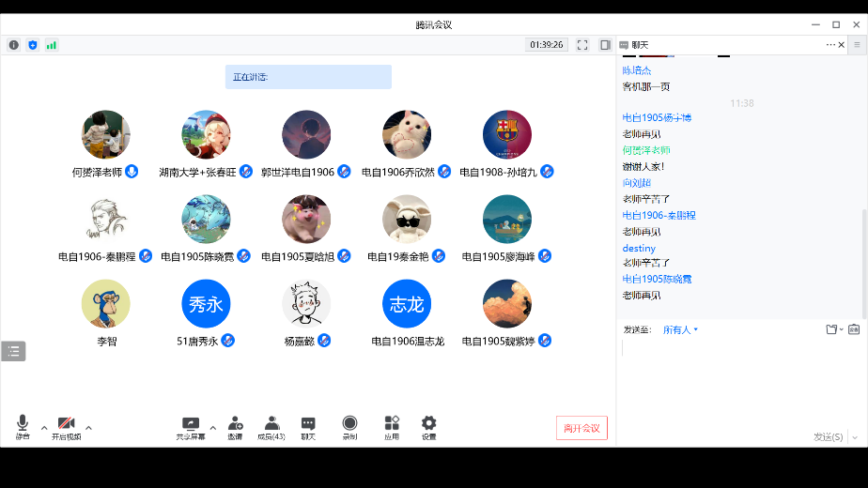The height and width of the screenshot is (488, 868).
Task: Expand video options arrow
Action: tap(88, 428)
